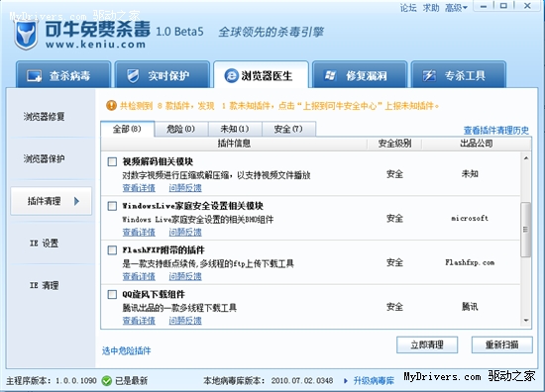This screenshot has height=392, width=545.
Task: Click the blue arrow beside 升级病毒库
Action: [346, 381]
